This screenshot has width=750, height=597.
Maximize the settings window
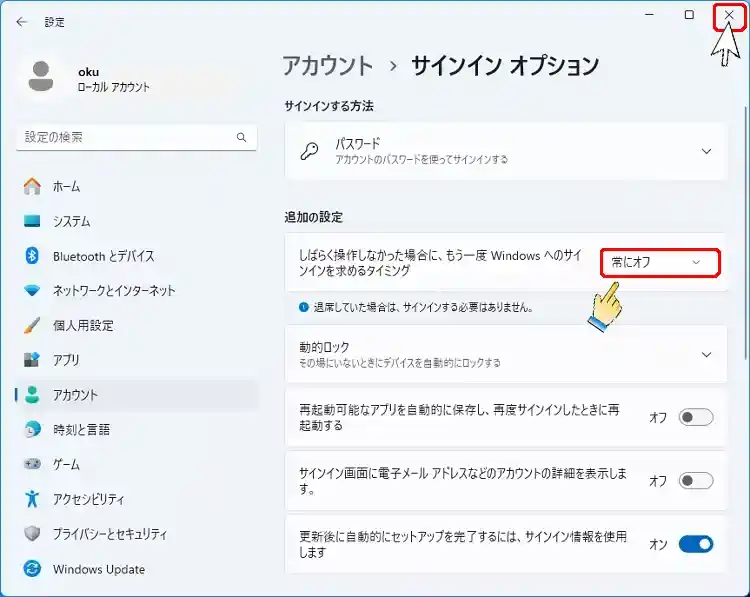(x=689, y=15)
